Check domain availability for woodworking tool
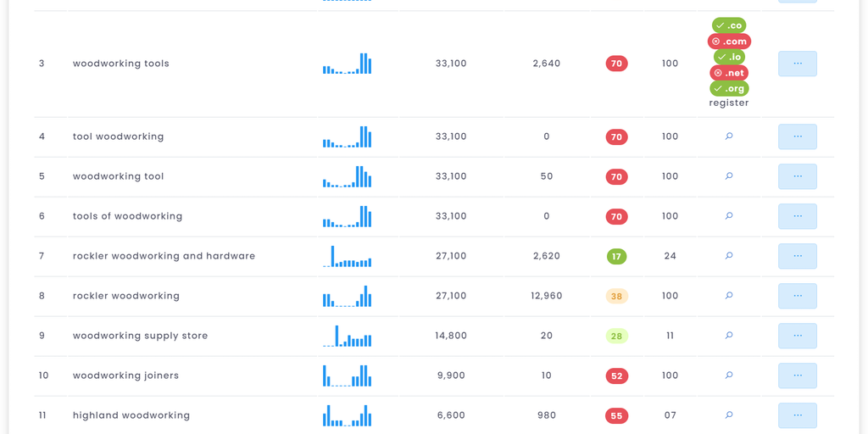 click(x=729, y=176)
